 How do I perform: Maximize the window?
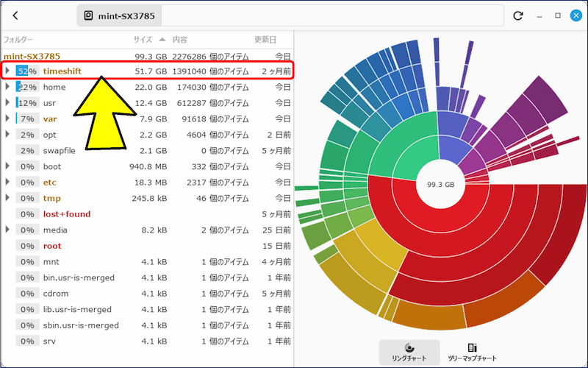[557, 15]
